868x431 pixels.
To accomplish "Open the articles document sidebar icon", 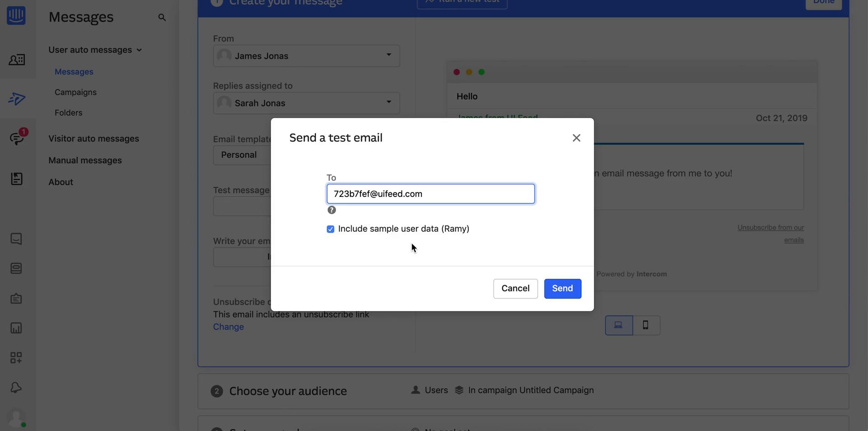I will pyautogui.click(x=17, y=178).
